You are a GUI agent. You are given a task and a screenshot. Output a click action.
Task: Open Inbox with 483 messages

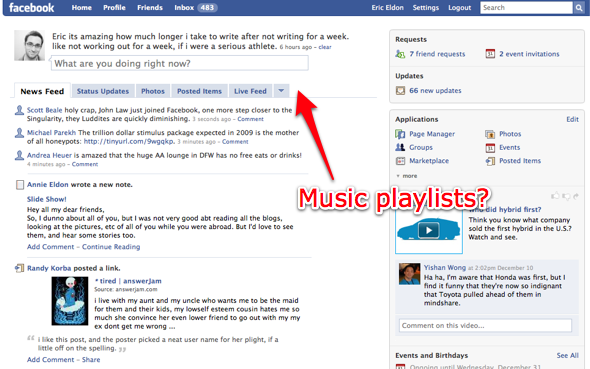point(196,8)
